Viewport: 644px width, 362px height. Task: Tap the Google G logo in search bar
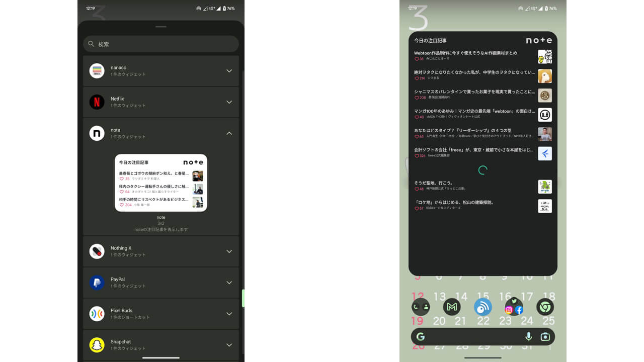(x=421, y=336)
